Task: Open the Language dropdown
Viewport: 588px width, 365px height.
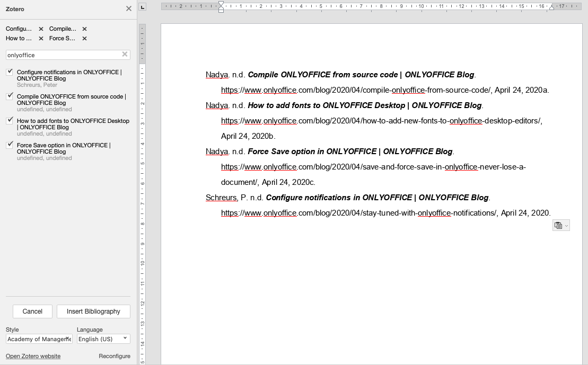Action: point(103,339)
